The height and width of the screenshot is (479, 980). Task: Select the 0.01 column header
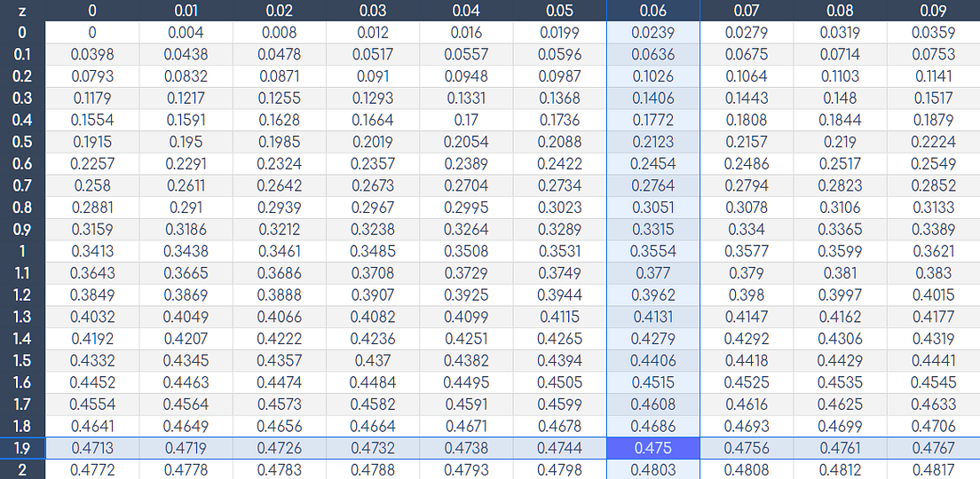point(186,11)
